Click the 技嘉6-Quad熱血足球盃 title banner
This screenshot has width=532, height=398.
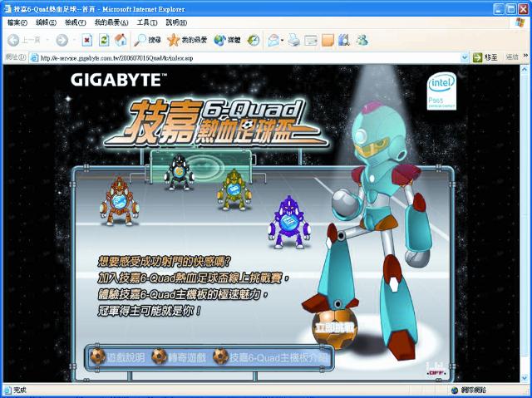pyautogui.click(x=215, y=124)
